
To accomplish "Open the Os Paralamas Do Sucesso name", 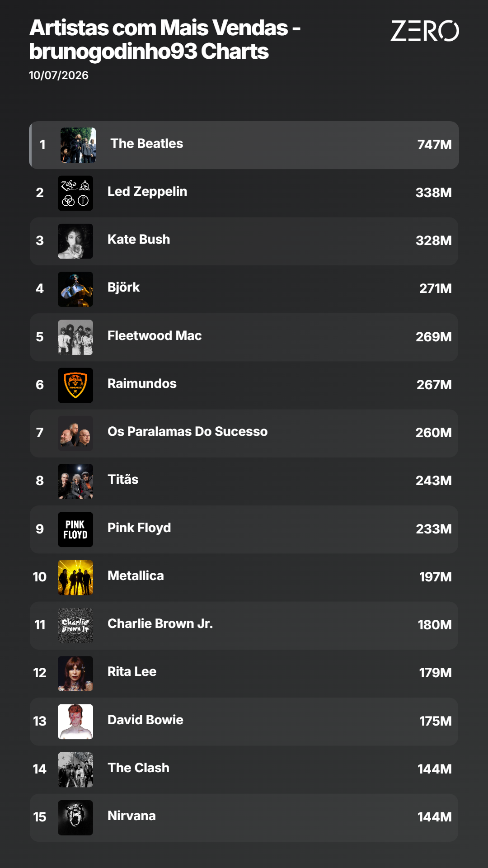I will click(188, 431).
